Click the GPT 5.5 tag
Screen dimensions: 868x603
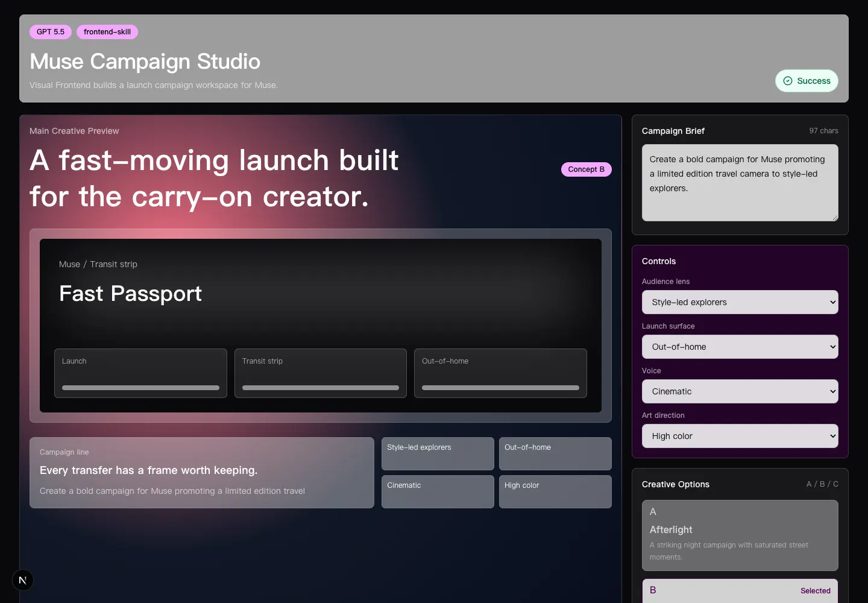51,32
